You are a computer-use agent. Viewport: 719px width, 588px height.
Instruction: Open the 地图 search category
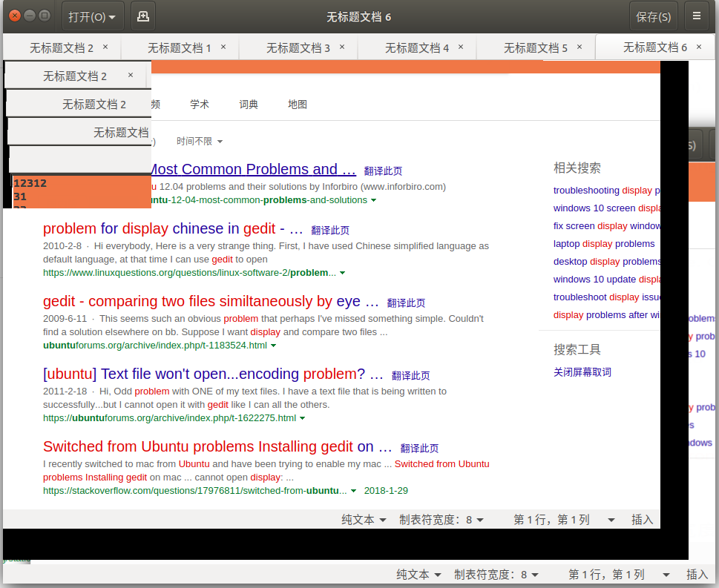297,105
